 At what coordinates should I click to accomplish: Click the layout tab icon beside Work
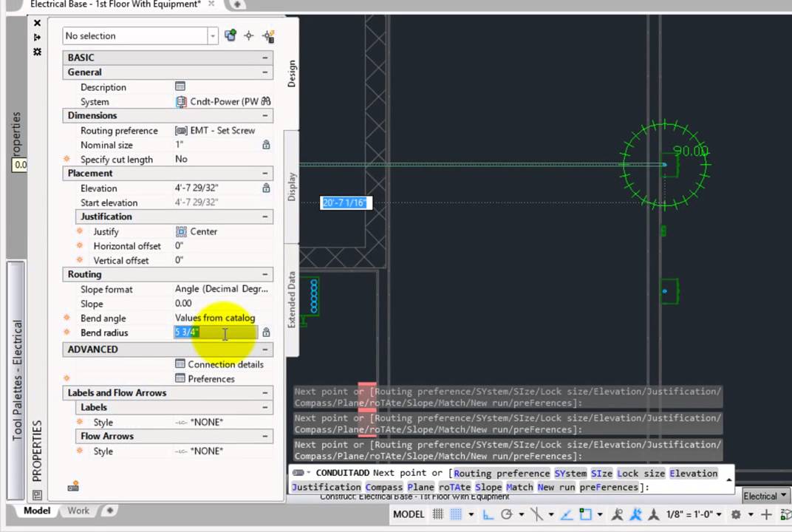point(109,511)
